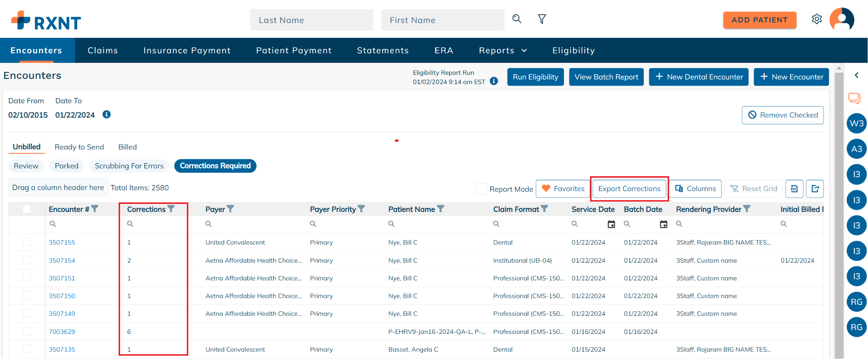Image resolution: width=868 pixels, height=359 pixels.
Task: Collapse the right sidebar with chevron arrow
Action: [856, 75]
